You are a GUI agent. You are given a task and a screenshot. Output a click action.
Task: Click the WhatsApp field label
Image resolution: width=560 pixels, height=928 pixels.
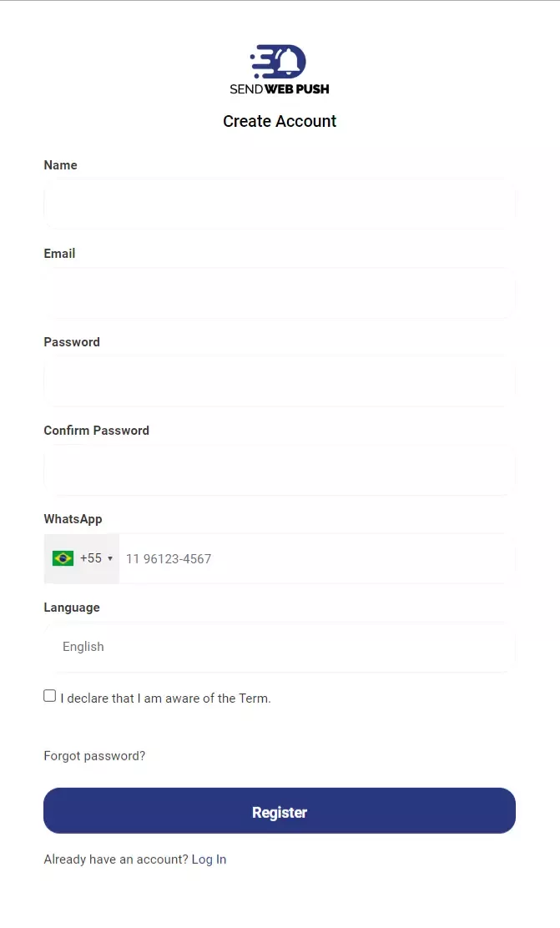click(73, 519)
